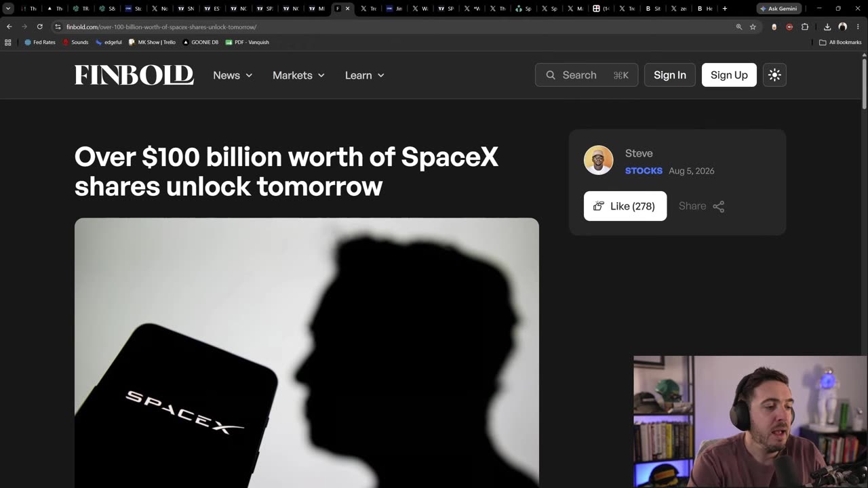Image resolution: width=868 pixels, height=488 pixels.
Task: Expand the Learn dropdown menu
Action: 365,75
